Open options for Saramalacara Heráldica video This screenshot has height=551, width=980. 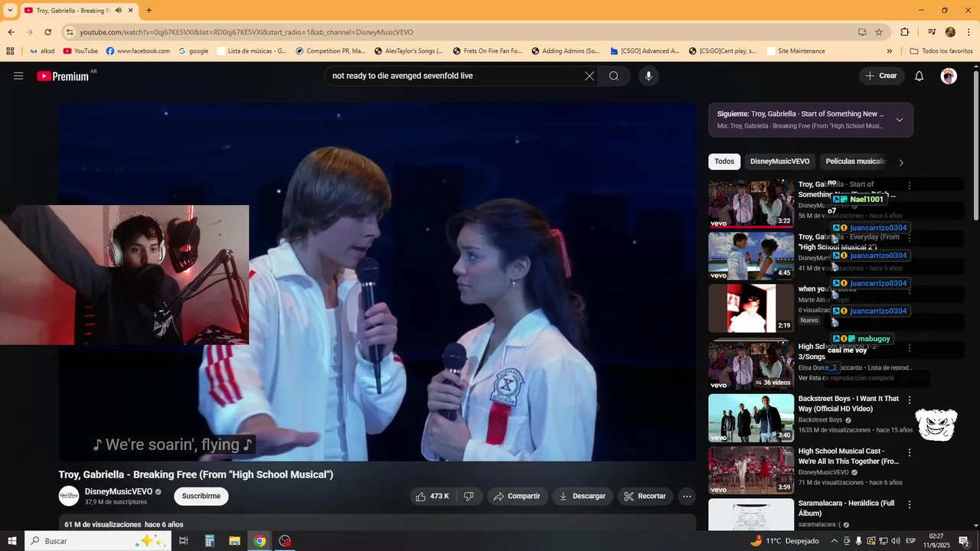pos(910,505)
